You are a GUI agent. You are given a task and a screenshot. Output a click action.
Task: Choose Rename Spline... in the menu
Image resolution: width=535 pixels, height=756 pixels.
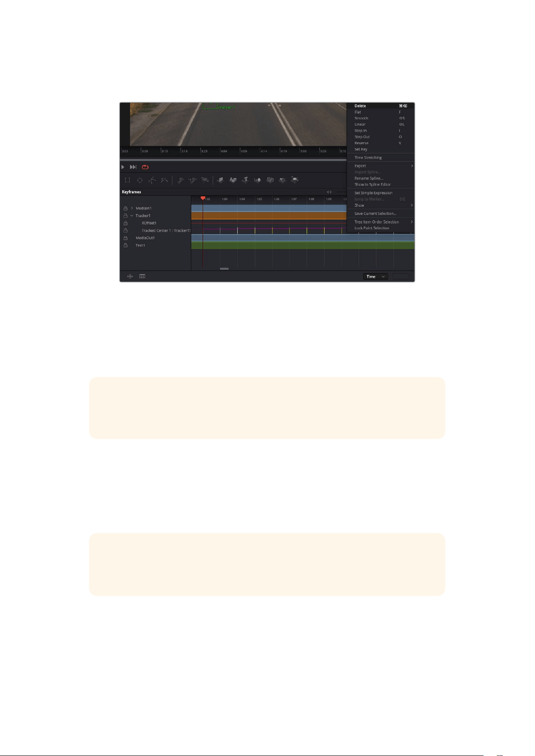[381, 179]
